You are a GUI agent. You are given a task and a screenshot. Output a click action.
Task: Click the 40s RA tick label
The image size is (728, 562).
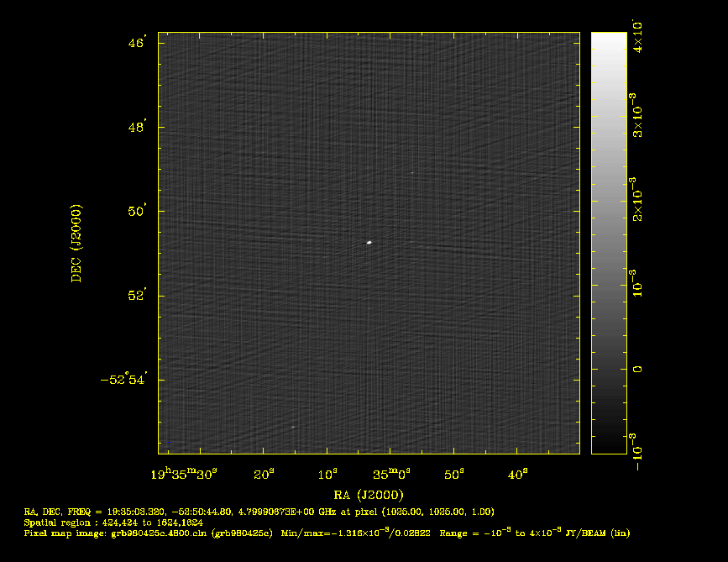(518, 475)
